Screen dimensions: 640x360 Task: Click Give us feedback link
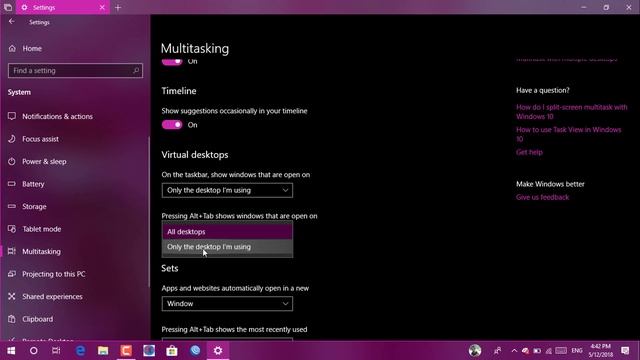click(542, 197)
